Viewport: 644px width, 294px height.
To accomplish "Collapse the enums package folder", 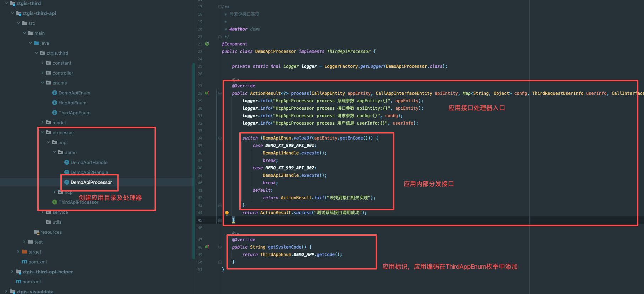I will [x=43, y=83].
